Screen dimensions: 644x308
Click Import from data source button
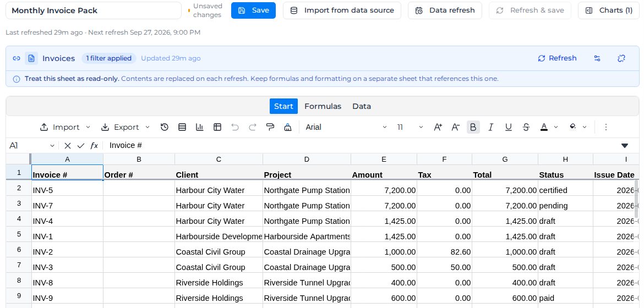point(342,10)
